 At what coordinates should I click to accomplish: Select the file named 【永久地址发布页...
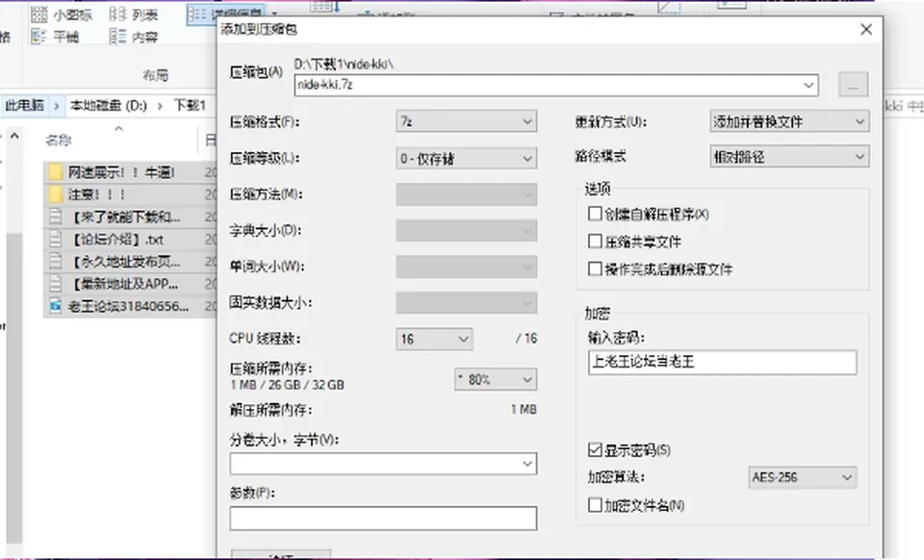click(125, 262)
